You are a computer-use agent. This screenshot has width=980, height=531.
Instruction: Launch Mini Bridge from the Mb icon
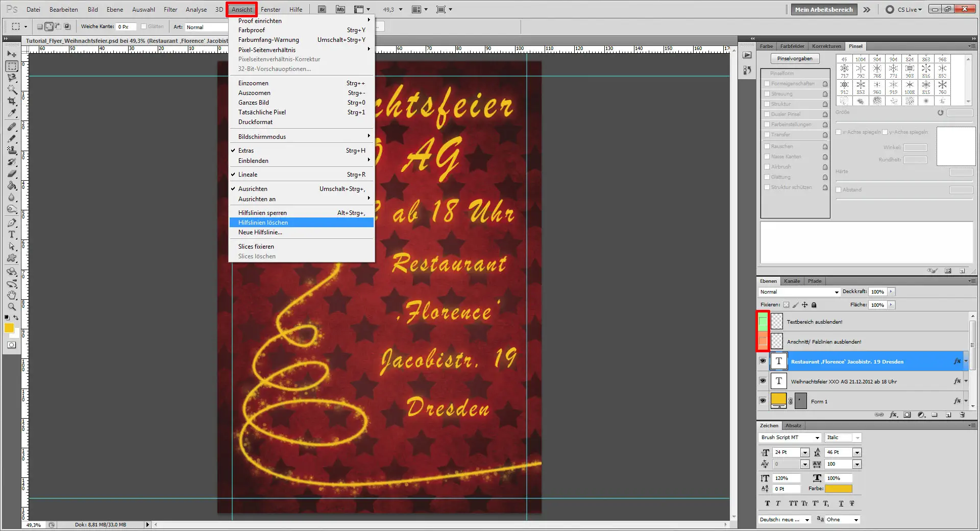coord(340,9)
